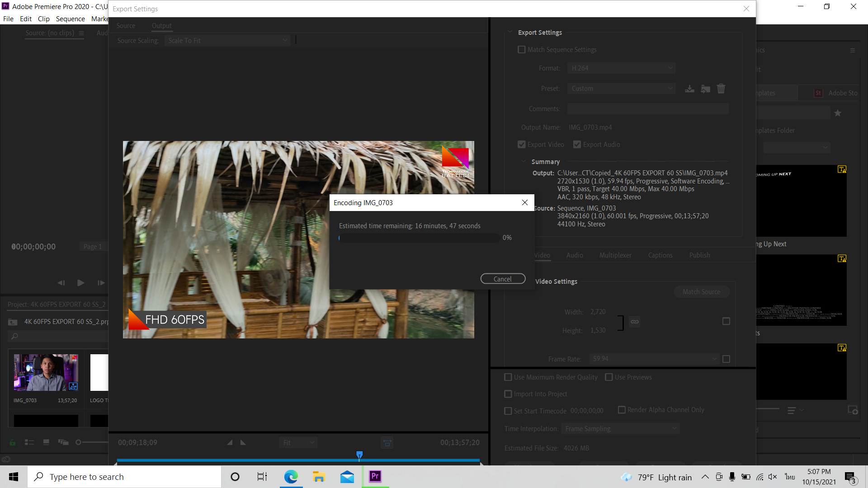Open Mail app from taskbar
This screenshot has height=488, width=868.
tap(347, 477)
